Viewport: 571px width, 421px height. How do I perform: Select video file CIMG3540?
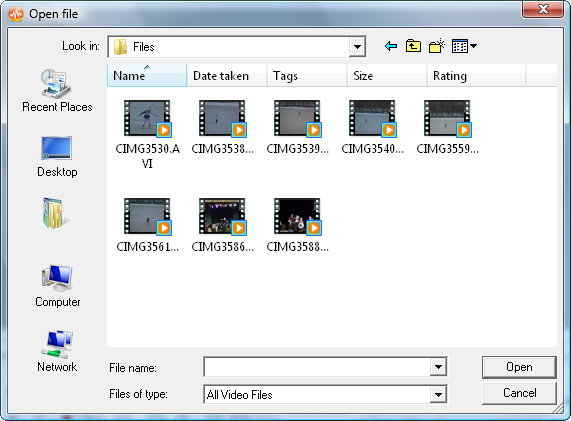[x=373, y=128]
